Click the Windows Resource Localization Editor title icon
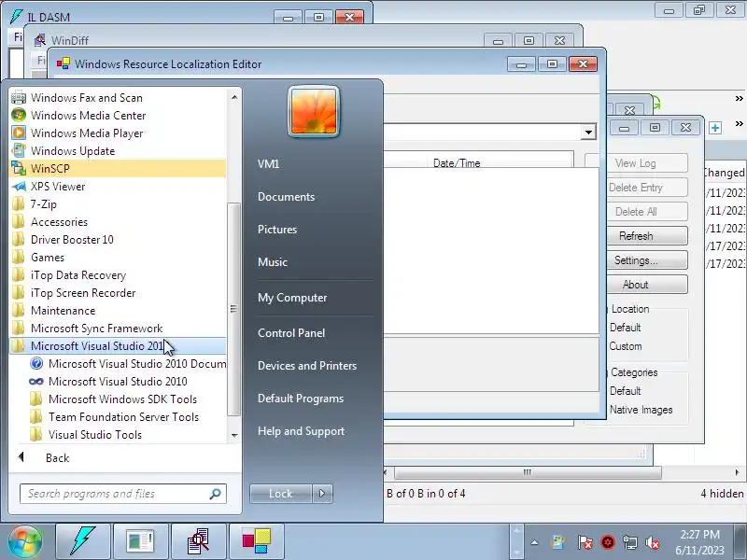Screen dimensions: 747x560 63,63
